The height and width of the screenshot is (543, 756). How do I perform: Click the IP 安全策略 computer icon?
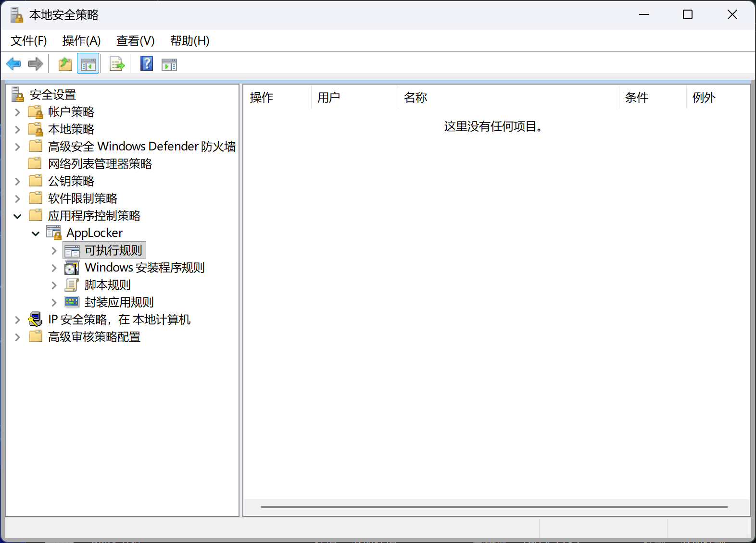36,320
